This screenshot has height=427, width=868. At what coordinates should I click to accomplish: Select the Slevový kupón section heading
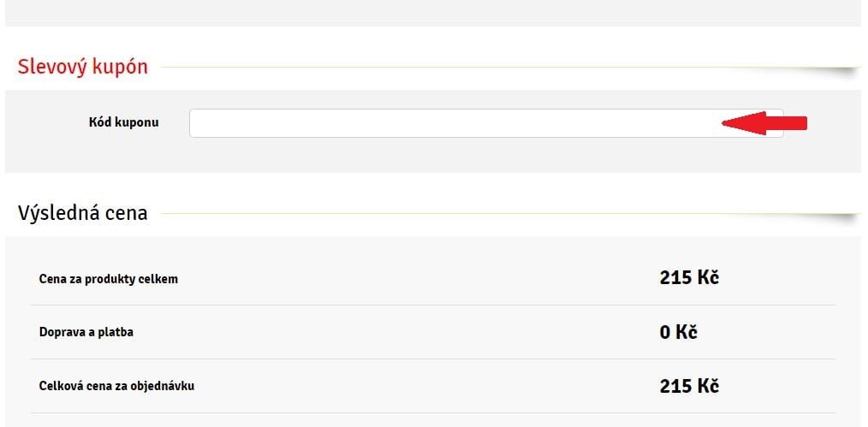[82, 67]
